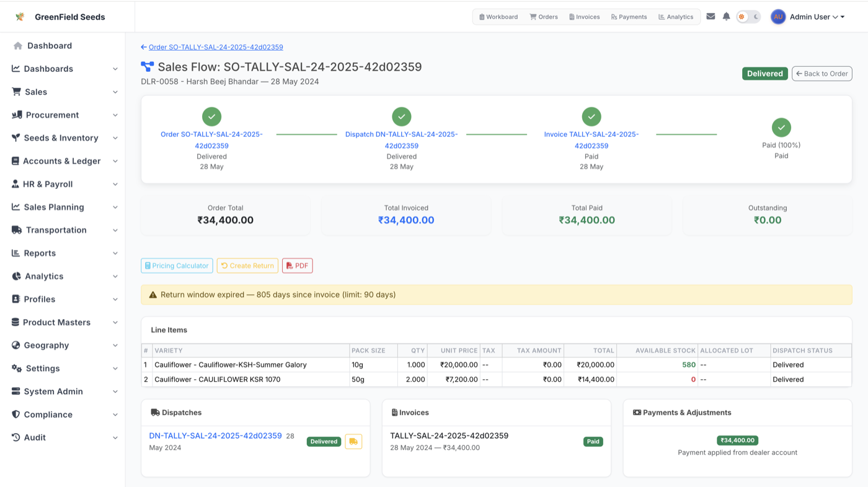
Task: Expand the Compliance sidebar chevron
Action: 115,415
